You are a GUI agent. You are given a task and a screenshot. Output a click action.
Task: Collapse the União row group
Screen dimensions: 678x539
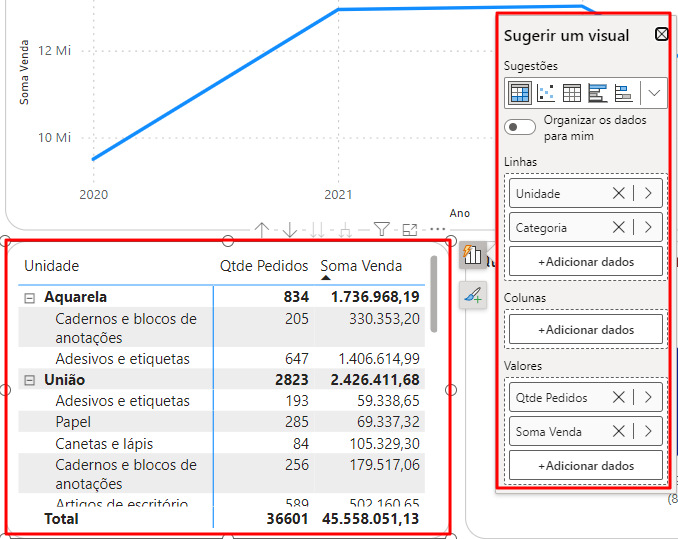pos(30,380)
